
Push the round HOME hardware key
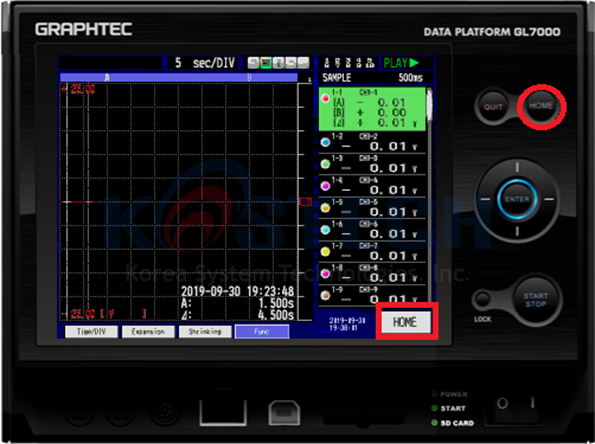[x=541, y=106]
